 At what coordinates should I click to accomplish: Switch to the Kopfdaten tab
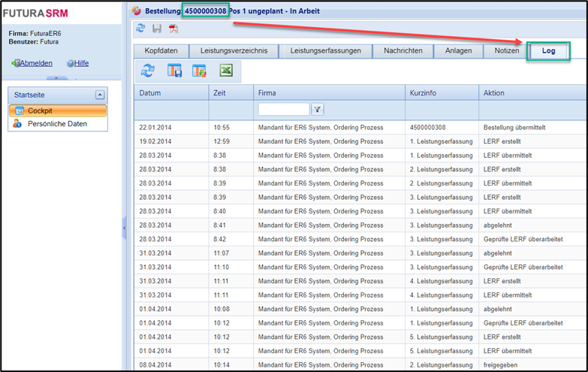point(161,51)
